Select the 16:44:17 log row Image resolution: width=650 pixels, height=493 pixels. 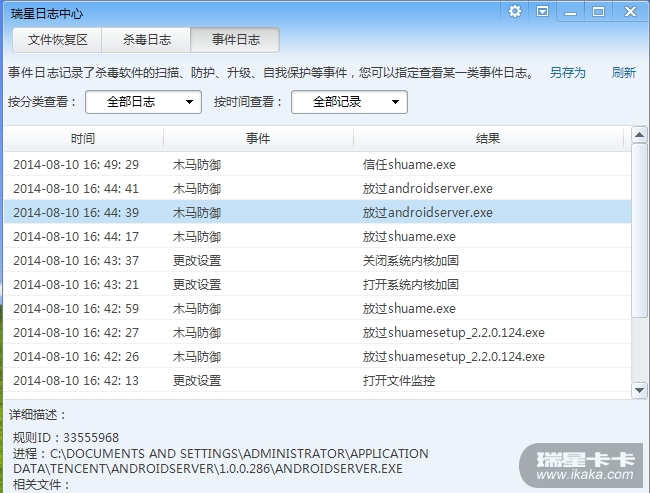click(x=318, y=237)
